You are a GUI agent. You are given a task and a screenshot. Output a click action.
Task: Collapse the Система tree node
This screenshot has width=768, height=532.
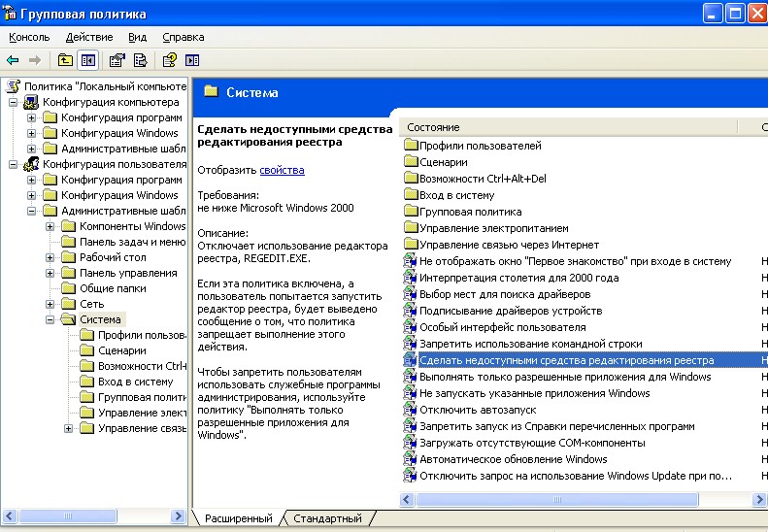50,319
